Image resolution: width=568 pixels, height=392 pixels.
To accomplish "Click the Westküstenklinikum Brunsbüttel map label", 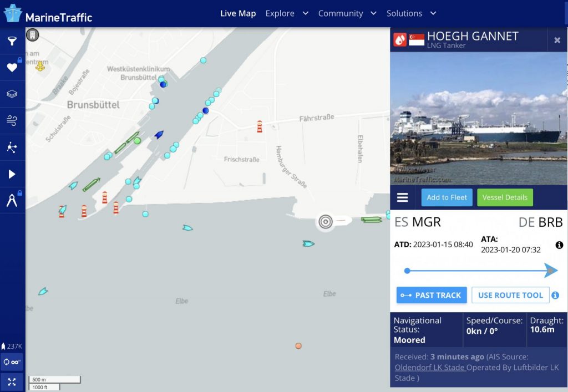I will [x=138, y=73].
